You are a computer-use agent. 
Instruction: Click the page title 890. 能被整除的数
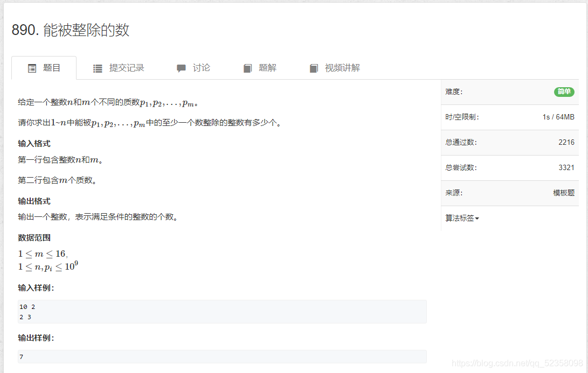tap(71, 30)
